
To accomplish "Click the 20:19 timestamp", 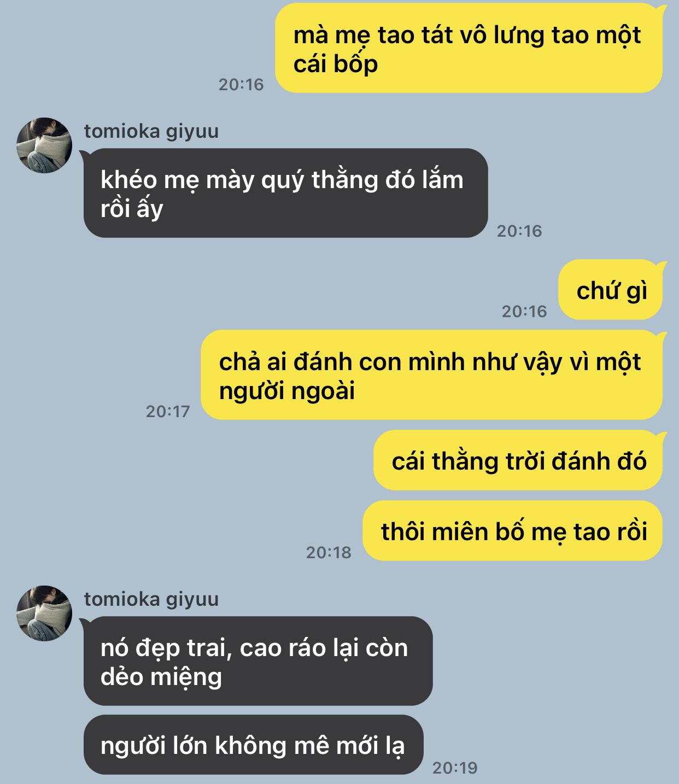I will pos(455,768).
